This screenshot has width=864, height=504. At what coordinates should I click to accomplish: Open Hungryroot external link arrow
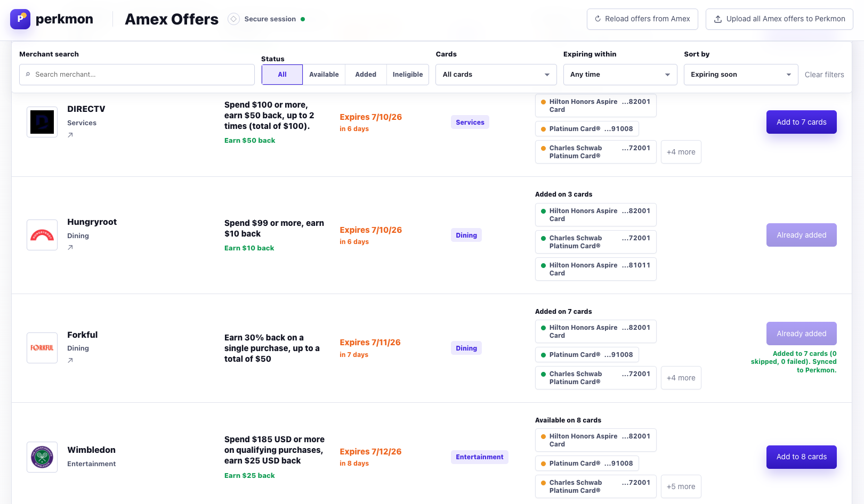[x=70, y=247]
